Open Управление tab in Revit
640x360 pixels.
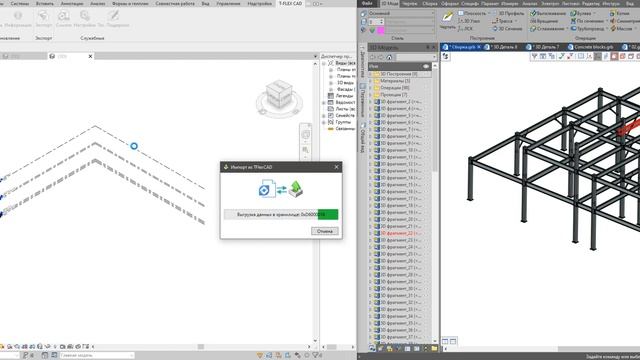click(228, 3)
